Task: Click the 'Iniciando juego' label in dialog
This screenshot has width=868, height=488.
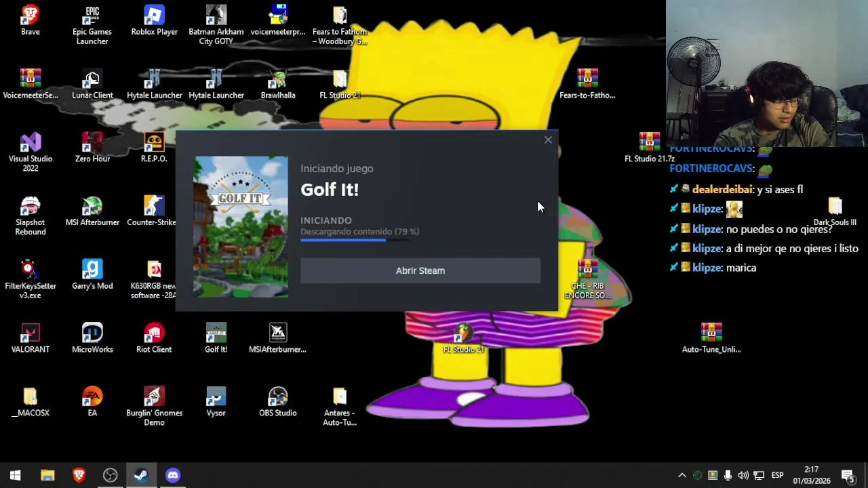Action: coord(337,169)
